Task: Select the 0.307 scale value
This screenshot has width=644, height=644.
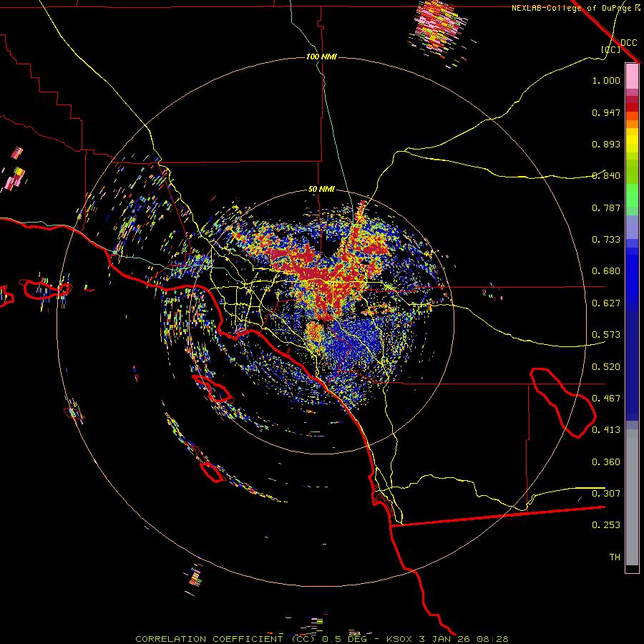Action: (x=606, y=494)
